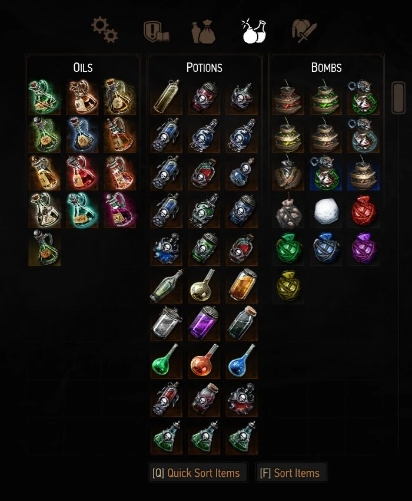Pick the purple jar potion
412x501 pixels.
[204, 322]
